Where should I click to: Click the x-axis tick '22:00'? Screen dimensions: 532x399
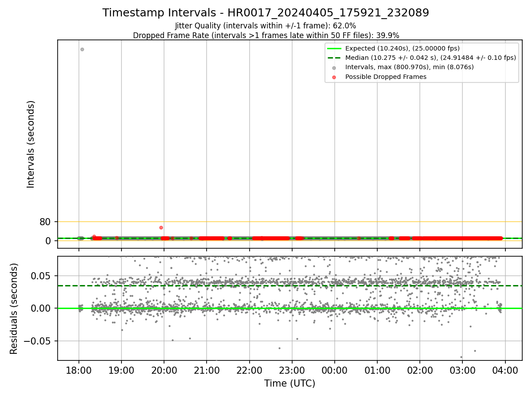coord(250,370)
